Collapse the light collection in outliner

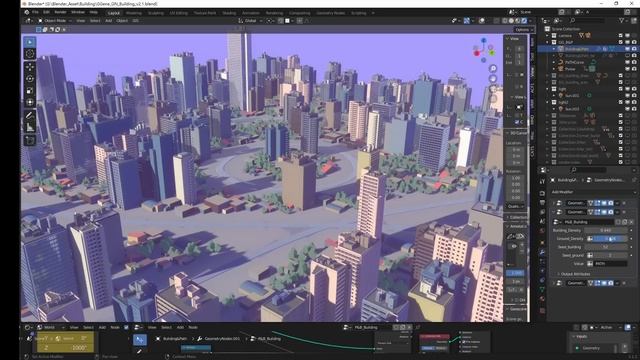click(x=547, y=89)
